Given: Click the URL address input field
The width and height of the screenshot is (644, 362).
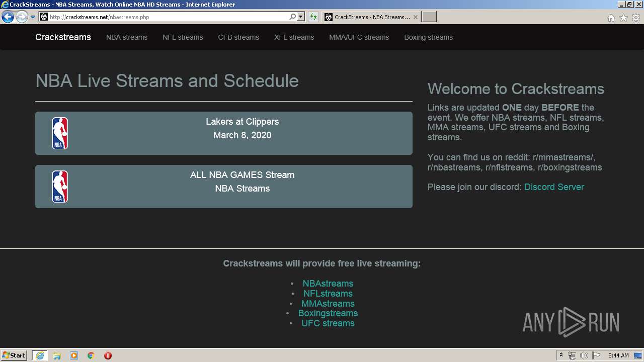Looking at the screenshot, I should (x=169, y=17).
